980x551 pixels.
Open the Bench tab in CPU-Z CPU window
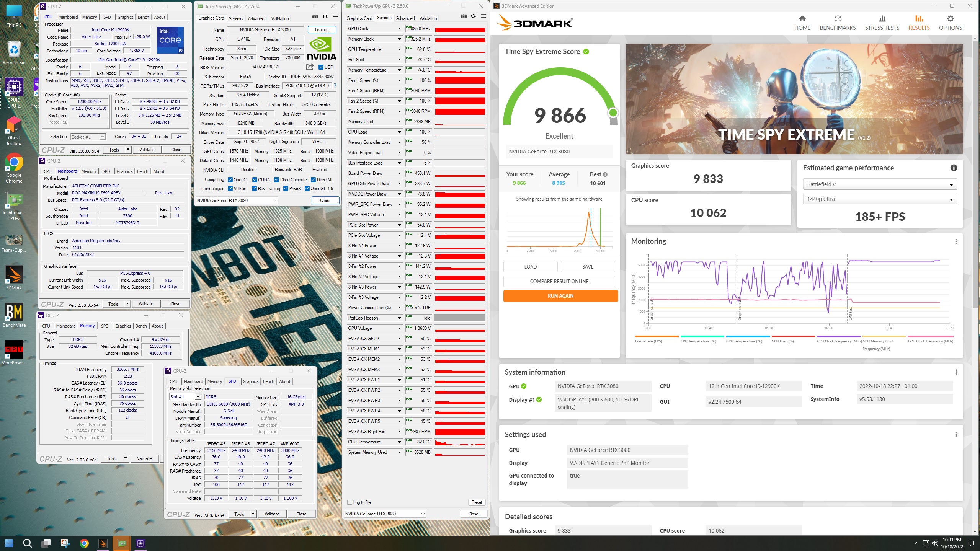point(144,17)
